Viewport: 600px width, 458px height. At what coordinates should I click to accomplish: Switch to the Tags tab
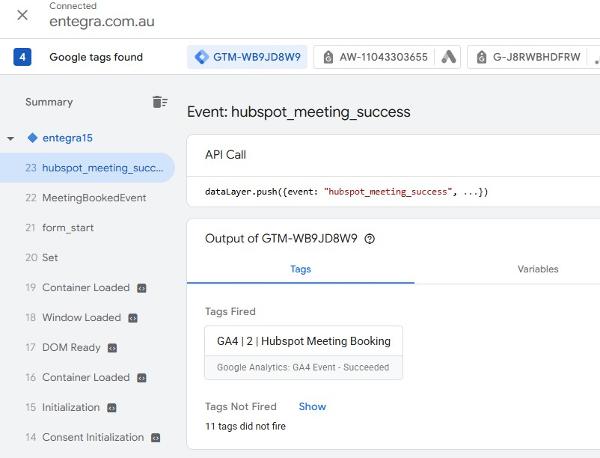[300, 269]
